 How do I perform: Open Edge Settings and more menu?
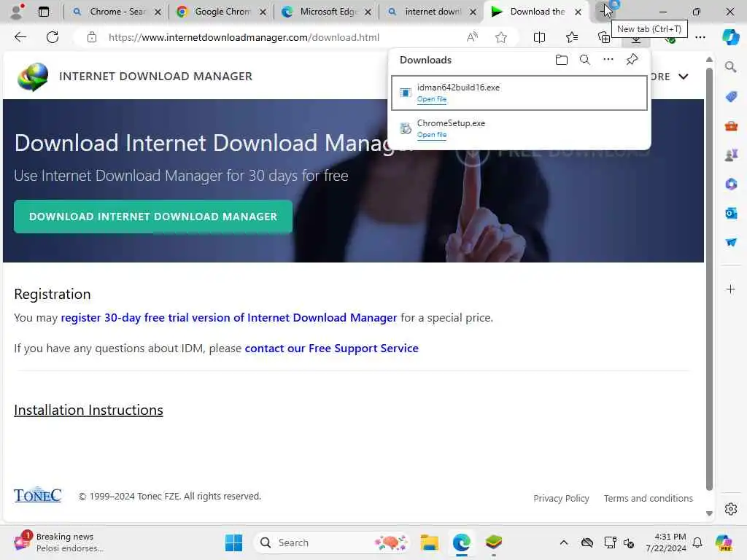(700, 37)
